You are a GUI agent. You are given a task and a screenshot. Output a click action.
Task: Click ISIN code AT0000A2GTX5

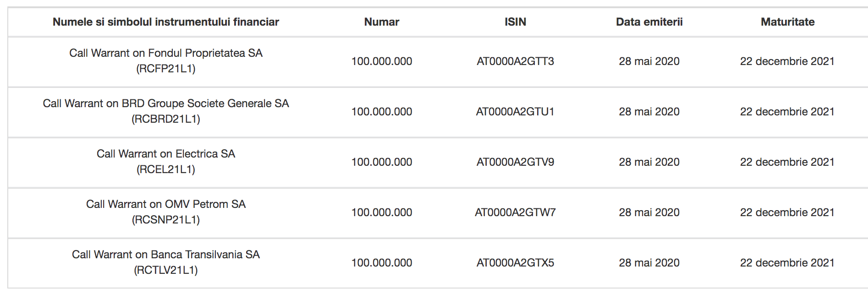tap(516, 263)
